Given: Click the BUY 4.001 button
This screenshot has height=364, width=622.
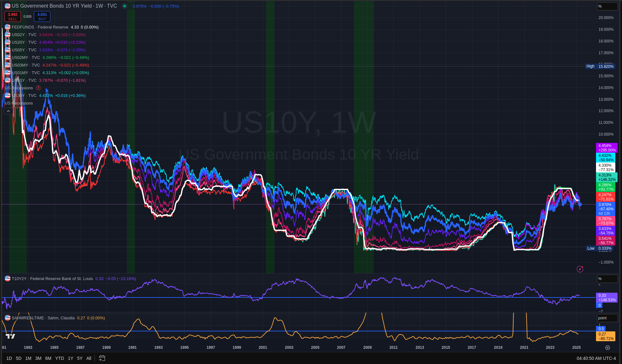Looking at the screenshot, I should pyautogui.click(x=42, y=16).
